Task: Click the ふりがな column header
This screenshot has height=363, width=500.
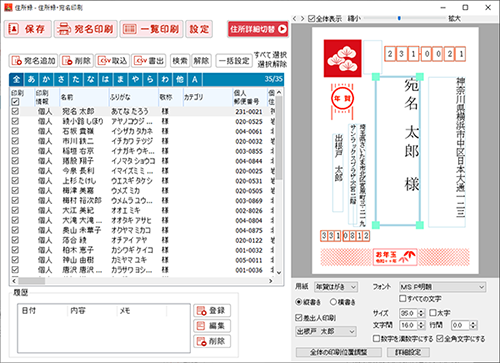Action: [x=134, y=97]
